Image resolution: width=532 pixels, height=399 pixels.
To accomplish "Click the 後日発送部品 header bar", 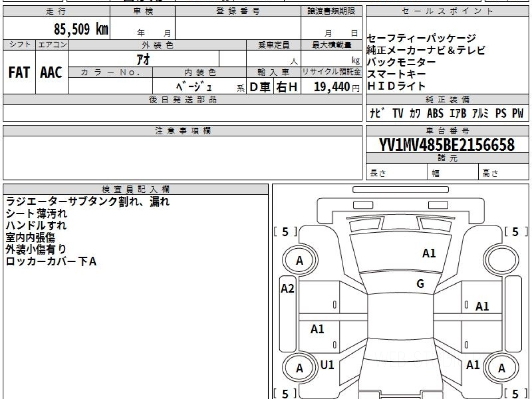I will pyautogui.click(x=183, y=100).
